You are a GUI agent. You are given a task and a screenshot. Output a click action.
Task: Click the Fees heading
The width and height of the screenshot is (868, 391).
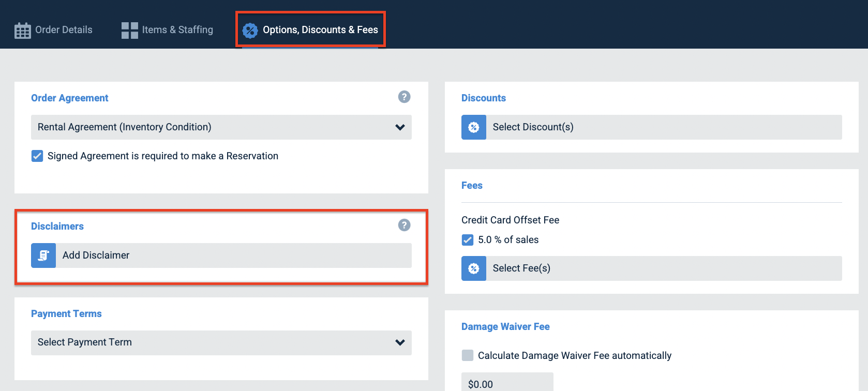pos(472,185)
